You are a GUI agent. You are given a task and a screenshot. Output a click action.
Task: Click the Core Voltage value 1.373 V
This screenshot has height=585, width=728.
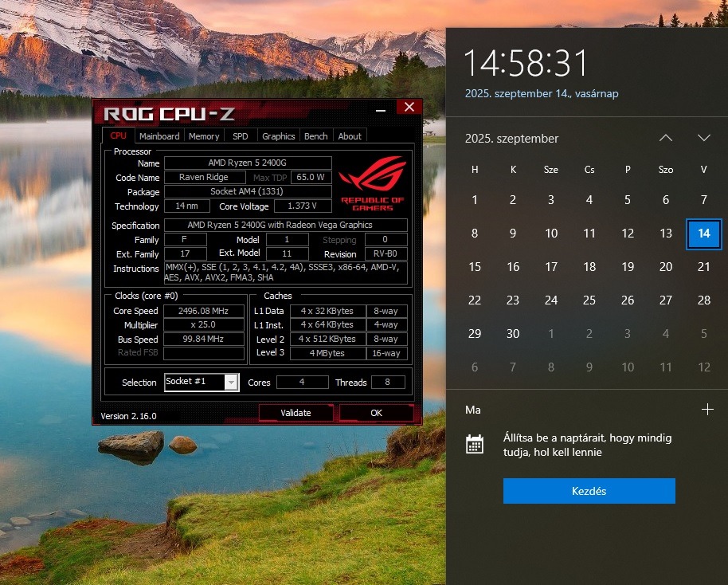pos(303,206)
